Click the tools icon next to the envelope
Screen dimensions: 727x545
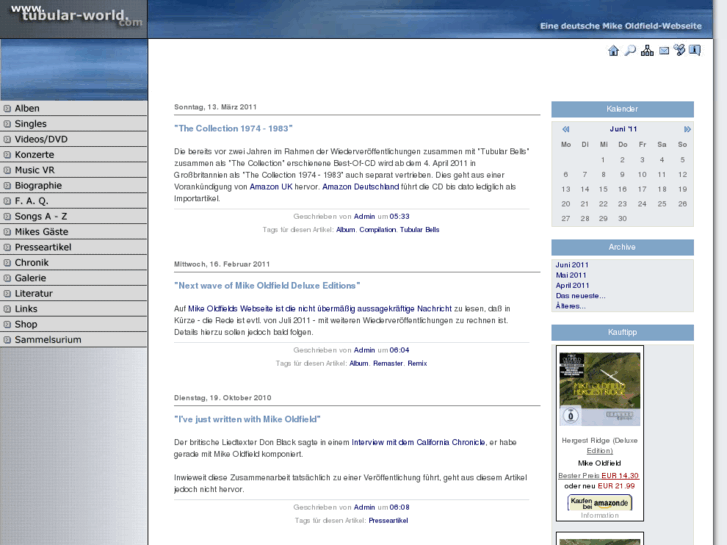(x=680, y=51)
